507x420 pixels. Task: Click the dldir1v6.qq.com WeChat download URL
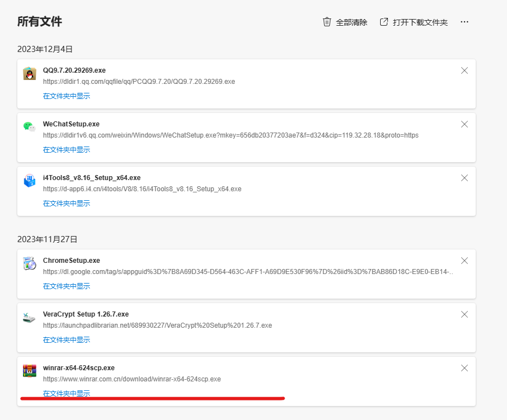(x=231, y=135)
